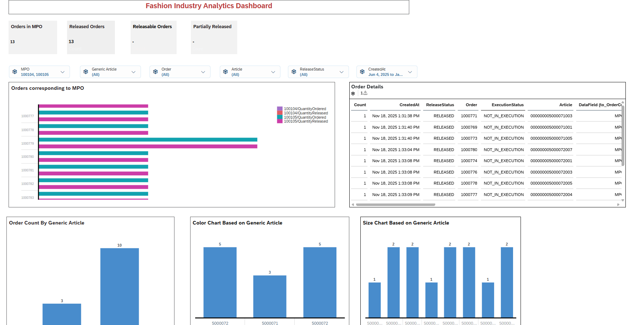Expand the MPO filter dropdown chevron
This screenshot has height=325, width=644.
pyautogui.click(x=62, y=72)
